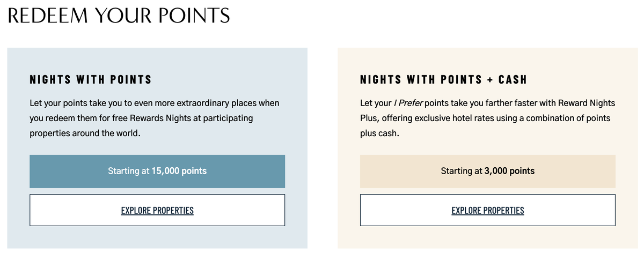
Task: Click 'Starting at' text in the blue banner
Action: pyautogui.click(x=128, y=171)
